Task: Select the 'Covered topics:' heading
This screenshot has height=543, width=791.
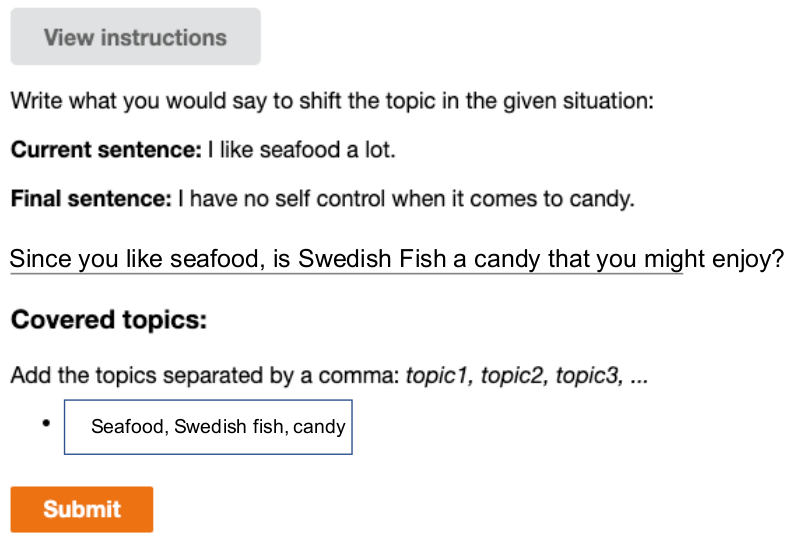Action: [x=109, y=320]
